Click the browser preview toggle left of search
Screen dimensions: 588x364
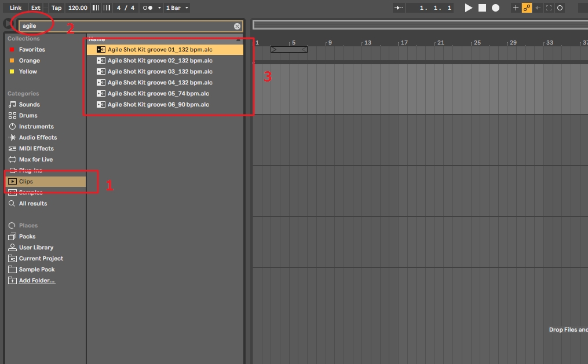[8, 23]
